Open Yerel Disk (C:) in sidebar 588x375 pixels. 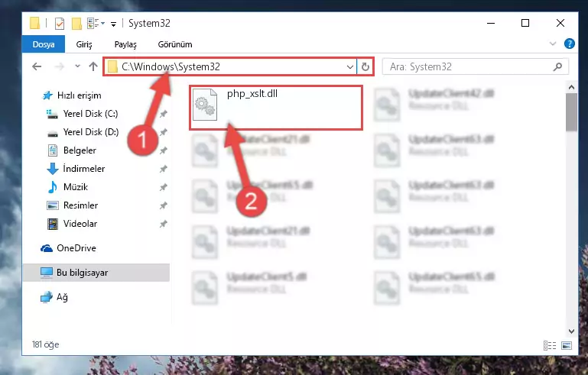(x=90, y=114)
